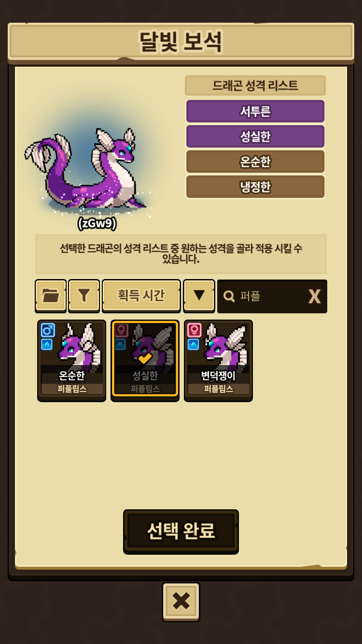Viewport: 362px width, 644px height.
Task: Click the magnifying glass search icon
Action: pos(229,296)
